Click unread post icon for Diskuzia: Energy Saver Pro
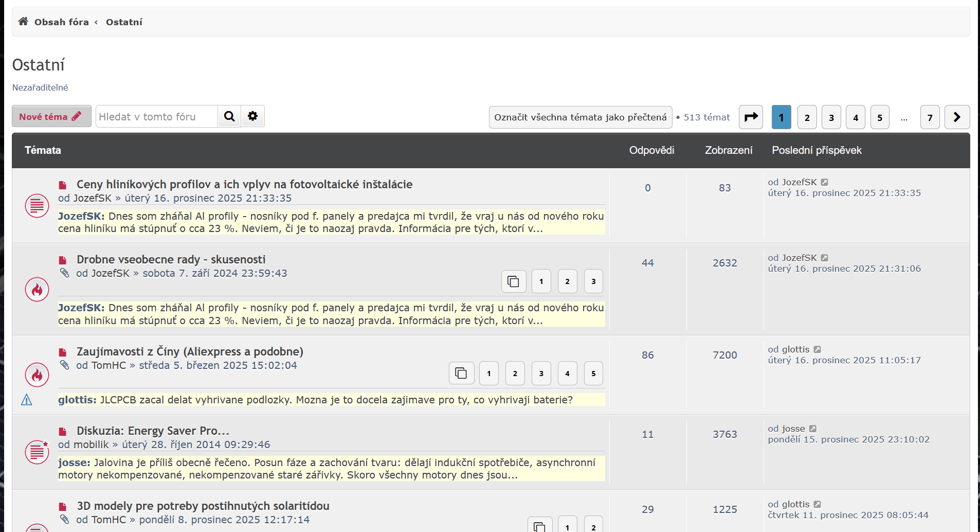The height and width of the screenshot is (532, 980). 63,431
